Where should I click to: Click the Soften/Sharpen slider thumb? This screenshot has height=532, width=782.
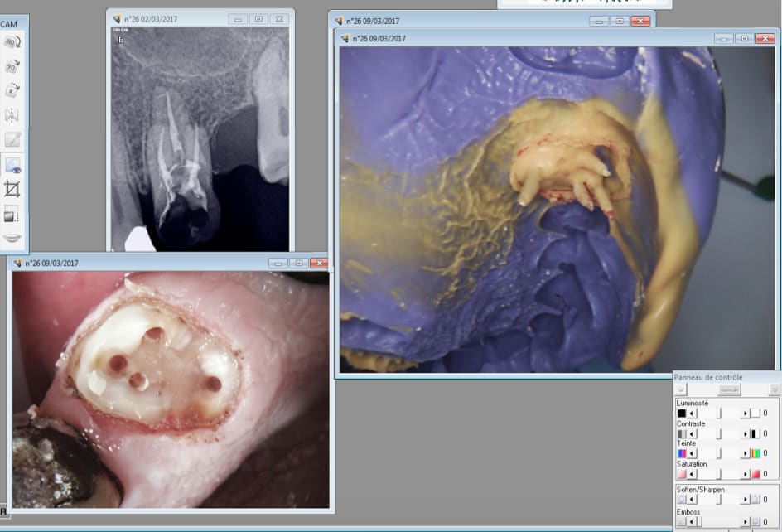(x=719, y=500)
